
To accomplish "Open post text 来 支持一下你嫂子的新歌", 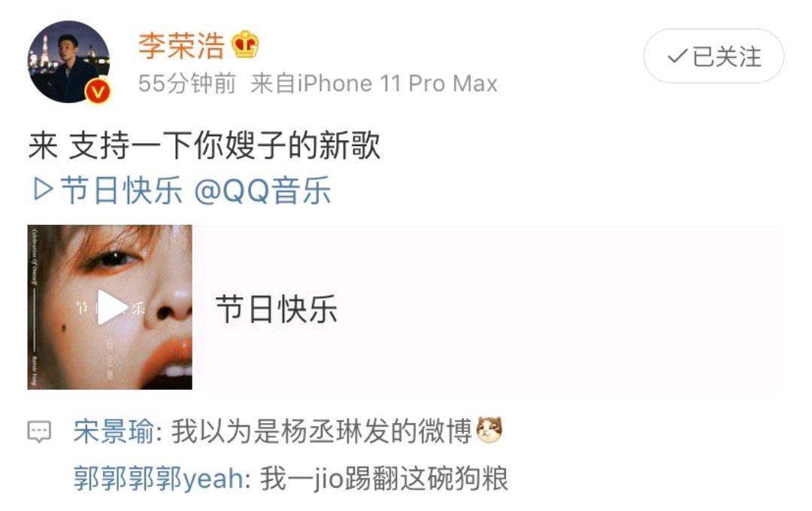I will (205, 145).
